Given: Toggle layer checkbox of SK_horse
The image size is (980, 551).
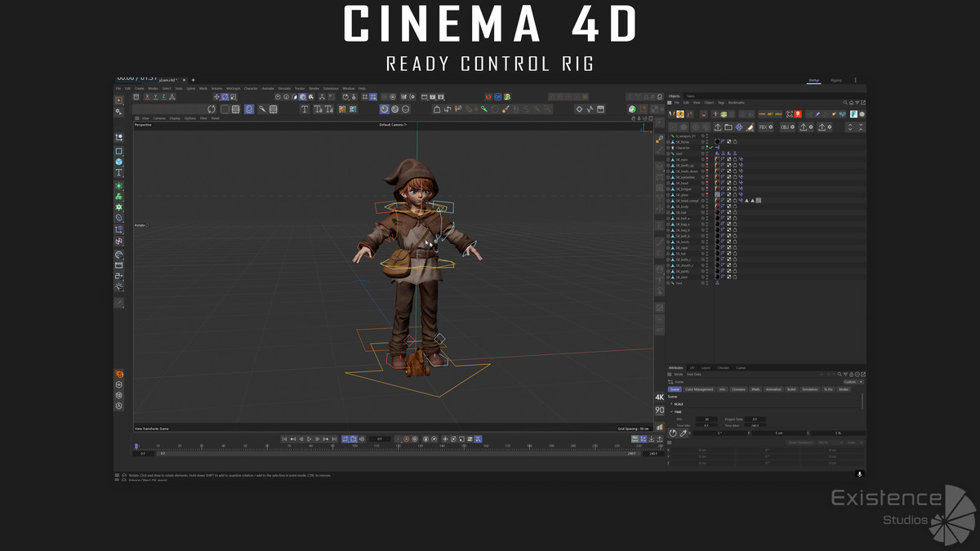Looking at the screenshot, I should [703, 142].
